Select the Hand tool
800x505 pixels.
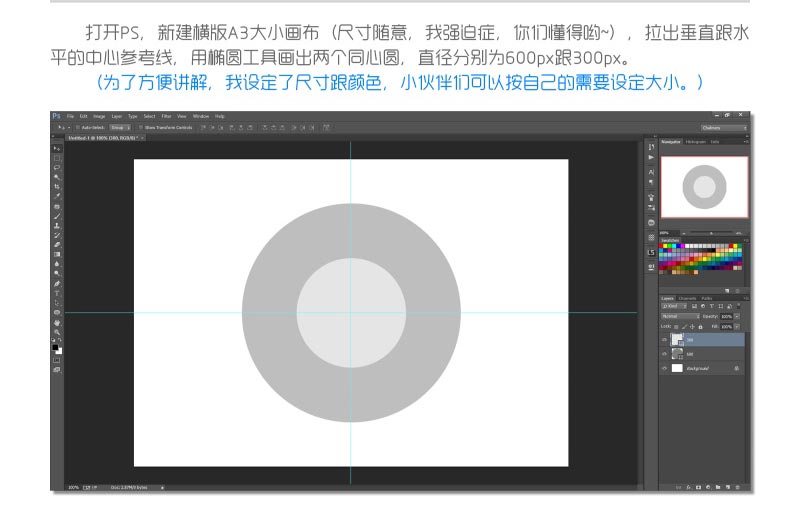57,322
